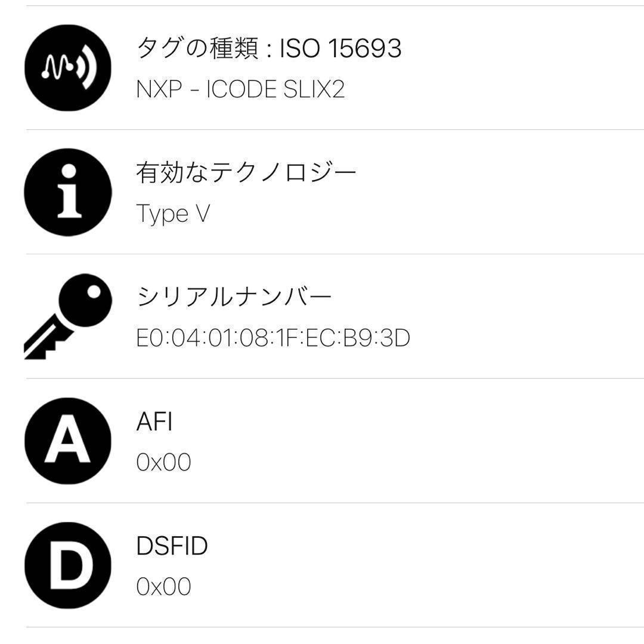Tap the circular A icon for AFI

click(x=67, y=441)
